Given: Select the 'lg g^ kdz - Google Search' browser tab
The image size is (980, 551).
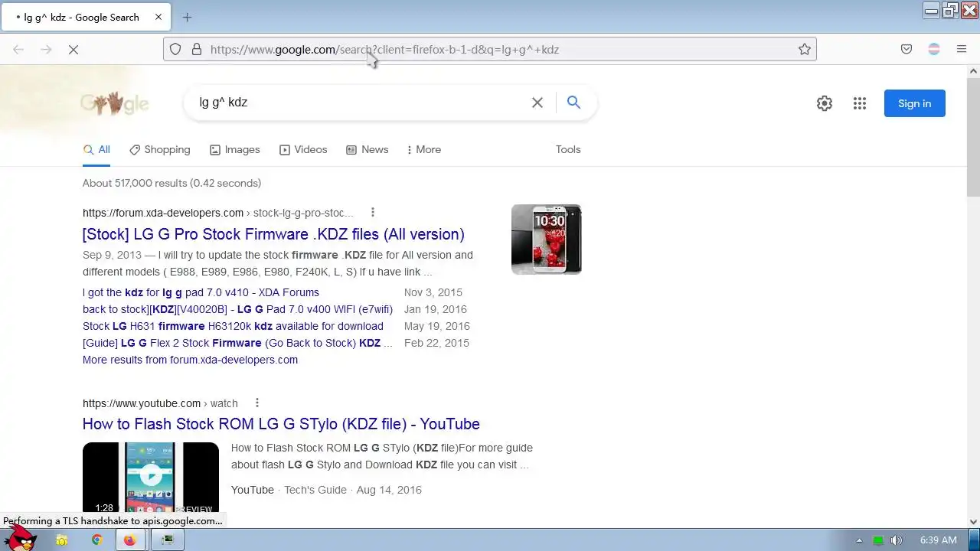Looking at the screenshot, I should pos(86,17).
